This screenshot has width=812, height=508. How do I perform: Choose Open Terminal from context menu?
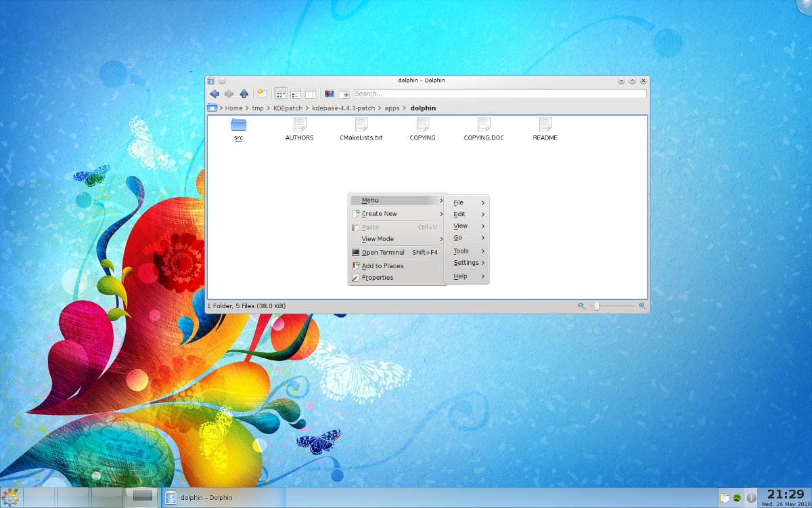point(397,253)
